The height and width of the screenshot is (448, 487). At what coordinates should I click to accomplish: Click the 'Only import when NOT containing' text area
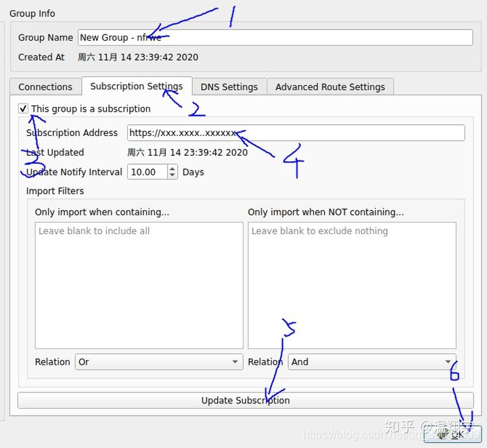click(352, 285)
